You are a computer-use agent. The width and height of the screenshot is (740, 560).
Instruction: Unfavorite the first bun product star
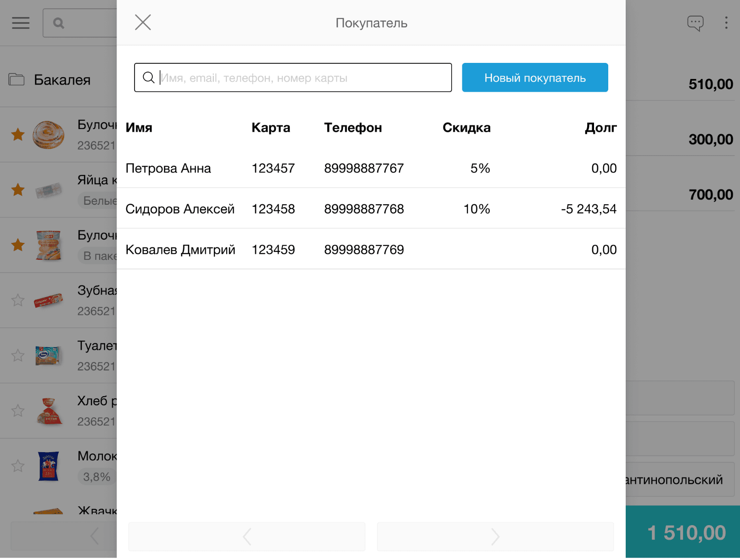[x=18, y=134]
